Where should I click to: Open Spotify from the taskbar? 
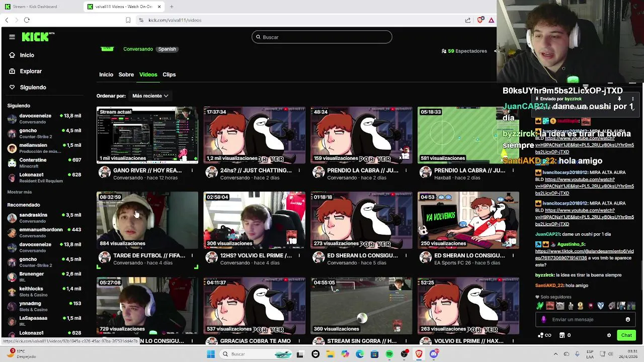coord(389,354)
